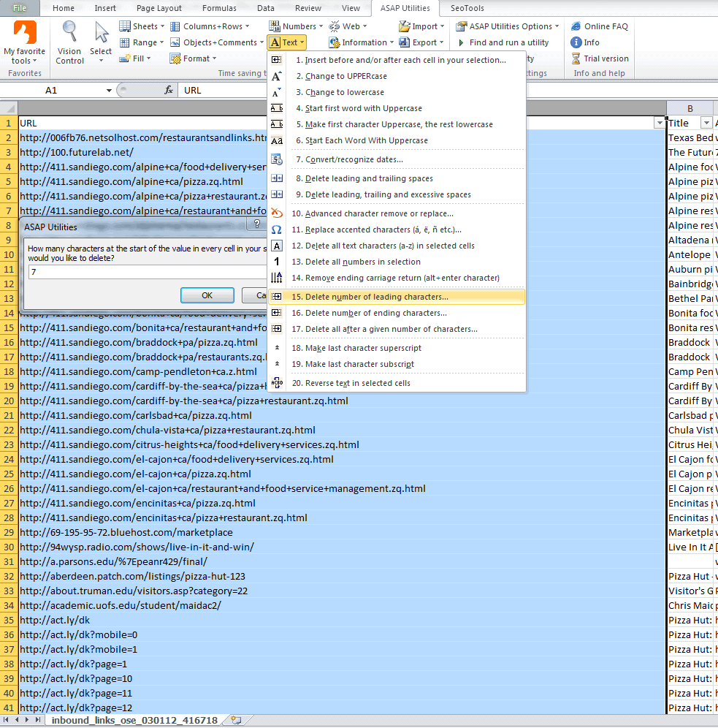This screenshot has width=718, height=728.
Task: Click the insert new worksheet tab icon
Action: click(236, 720)
